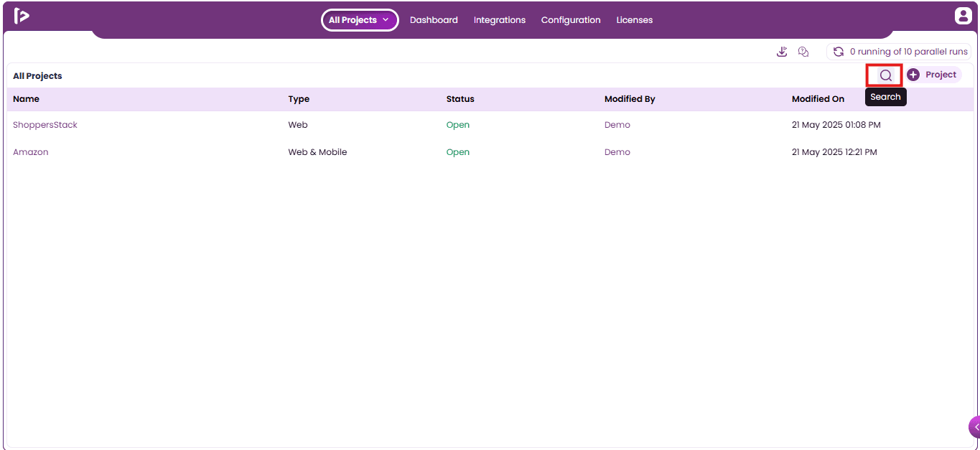Open the Amazon project
980x450 pixels.
pyautogui.click(x=31, y=152)
